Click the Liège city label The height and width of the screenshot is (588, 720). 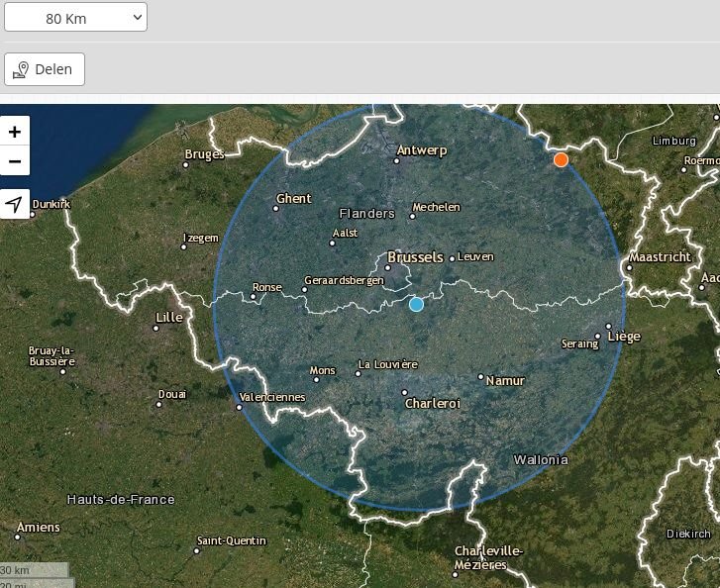pyautogui.click(x=624, y=337)
